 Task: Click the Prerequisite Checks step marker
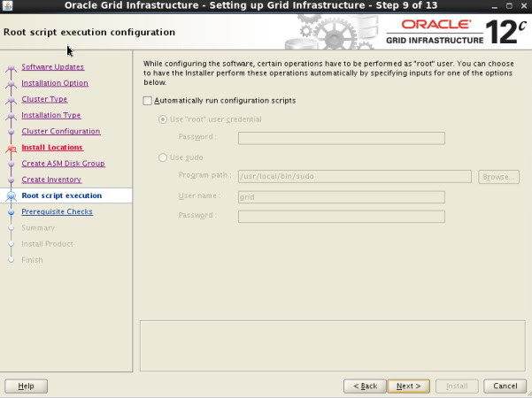pyautogui.click(x=12, y=212)
